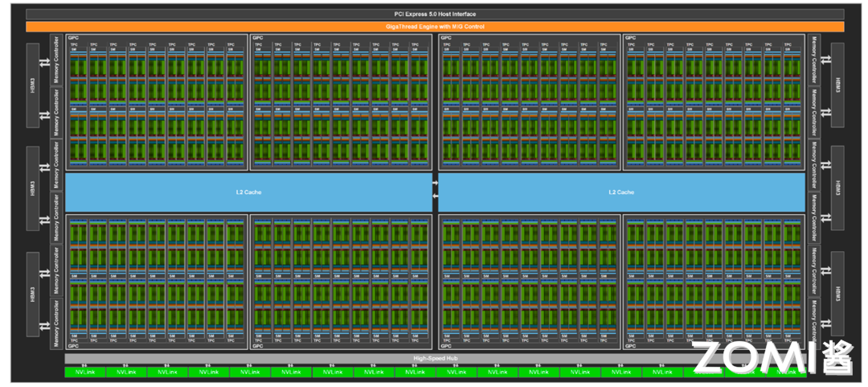Click the right L2 Cache block
This screenshot has height=387, width=868.
pos(621,192)
